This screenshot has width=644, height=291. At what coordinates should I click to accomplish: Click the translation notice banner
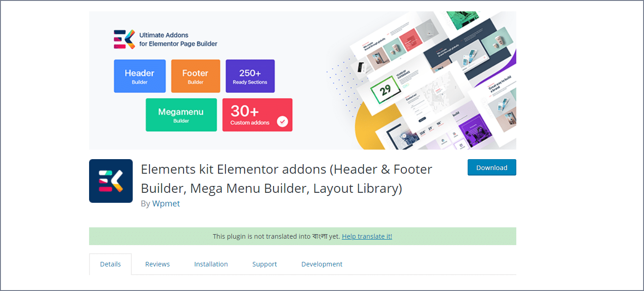tap(303, 236)
